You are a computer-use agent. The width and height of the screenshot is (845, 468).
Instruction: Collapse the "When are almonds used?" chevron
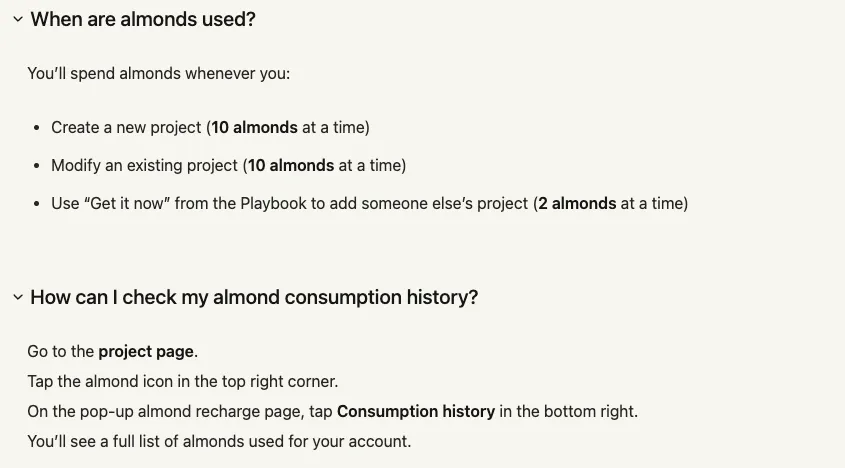[17, 19]
